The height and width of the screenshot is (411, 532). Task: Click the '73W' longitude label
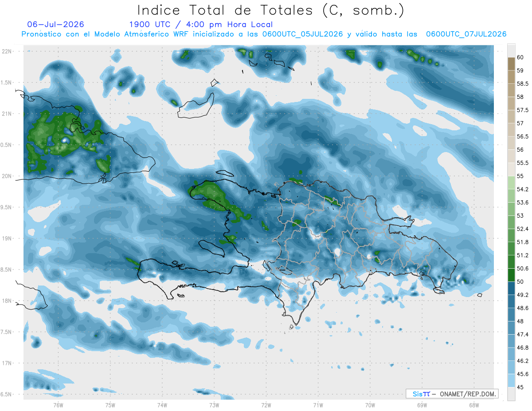(214, 405)
